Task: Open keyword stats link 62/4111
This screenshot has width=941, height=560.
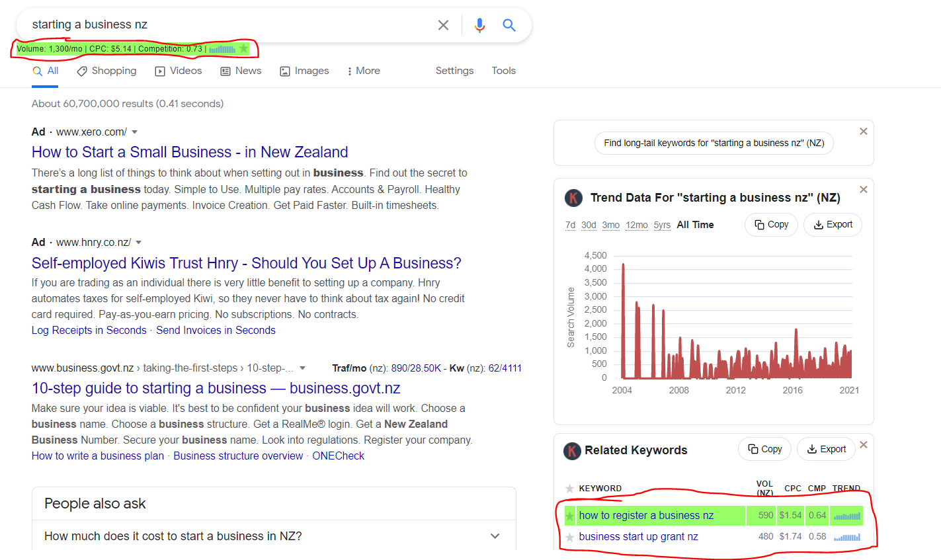Action: (x=505, y=368)
